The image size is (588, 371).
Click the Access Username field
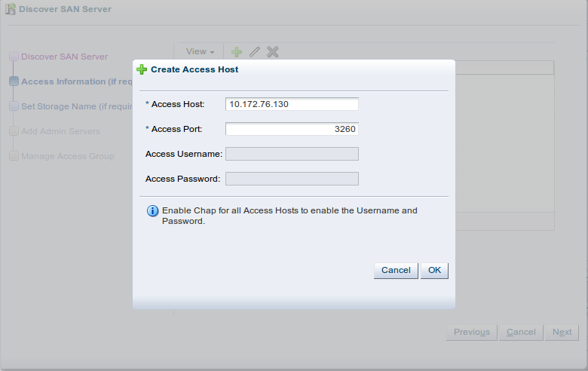[292, 154]
